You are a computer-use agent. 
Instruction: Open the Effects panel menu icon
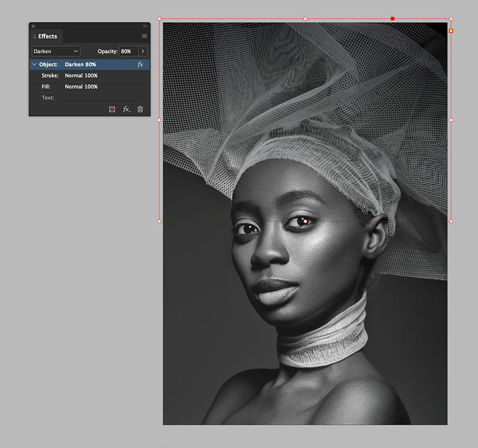(144, 36)
